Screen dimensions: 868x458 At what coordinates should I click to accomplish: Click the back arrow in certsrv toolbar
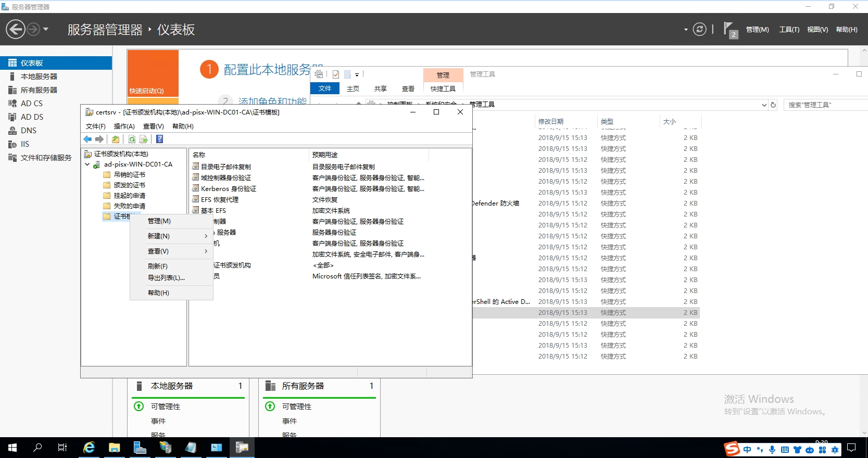point(87,139)
